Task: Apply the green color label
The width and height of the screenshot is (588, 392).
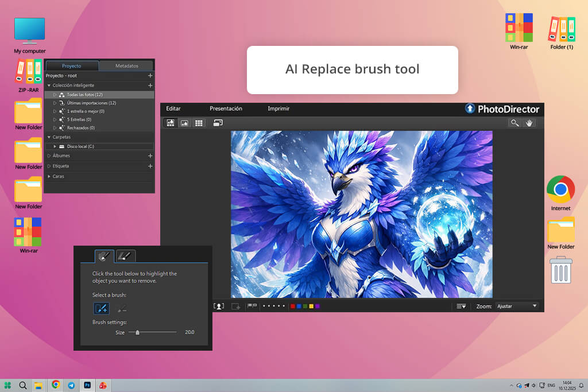Action: click(x=305, y=306)
